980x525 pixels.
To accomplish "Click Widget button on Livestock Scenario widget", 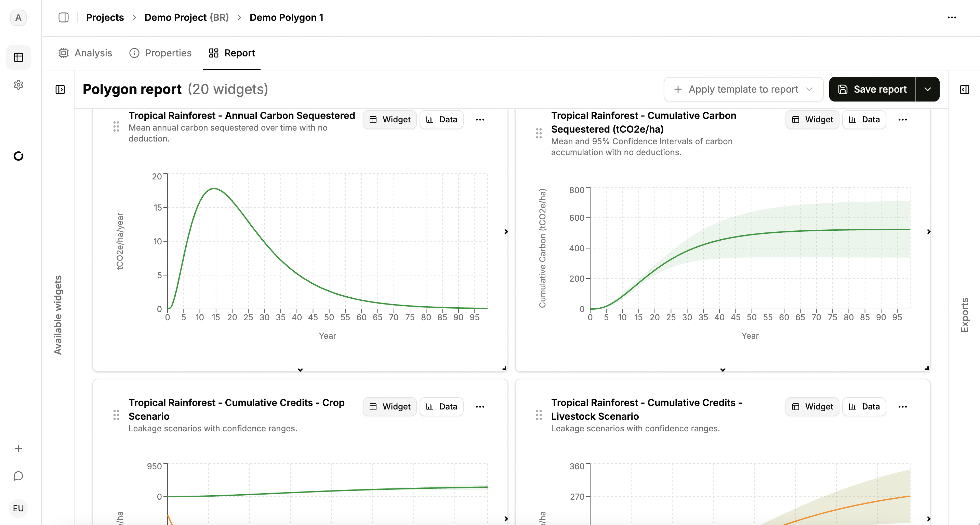I will point(812,407).
